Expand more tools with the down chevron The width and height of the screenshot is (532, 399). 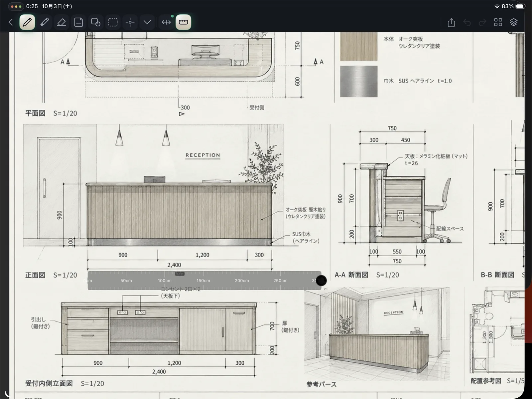click(x=147, y=22)
